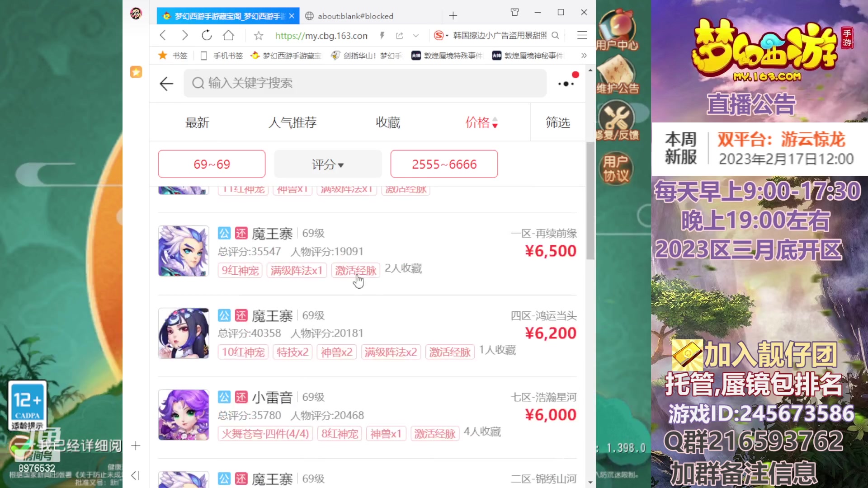The width and height of the screenshot is (868, 488).
Task: Select the 最新 sort tab
Action: tap(197, 122)
